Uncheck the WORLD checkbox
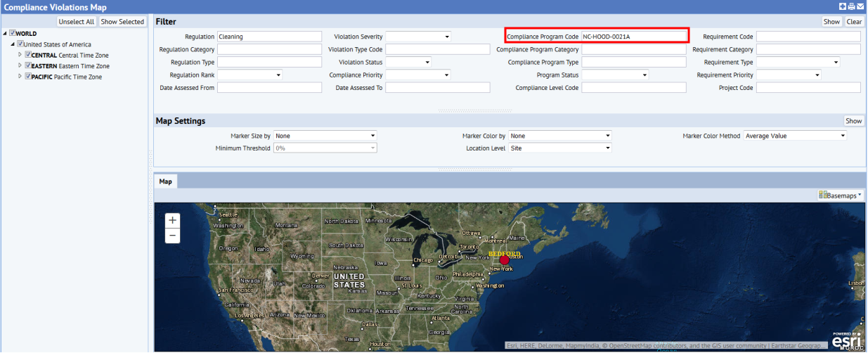Screen dimensions: 868x353 point(12,33)
